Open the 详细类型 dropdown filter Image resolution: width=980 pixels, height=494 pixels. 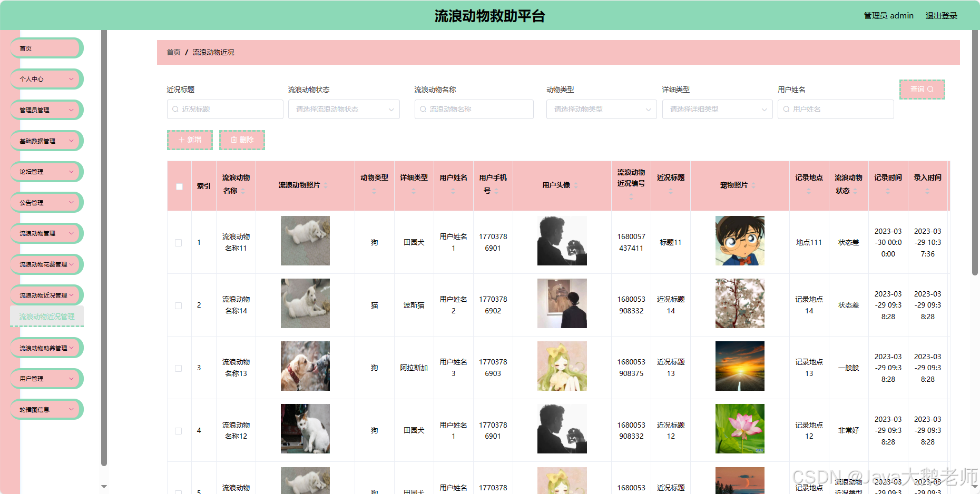[717, 110]
